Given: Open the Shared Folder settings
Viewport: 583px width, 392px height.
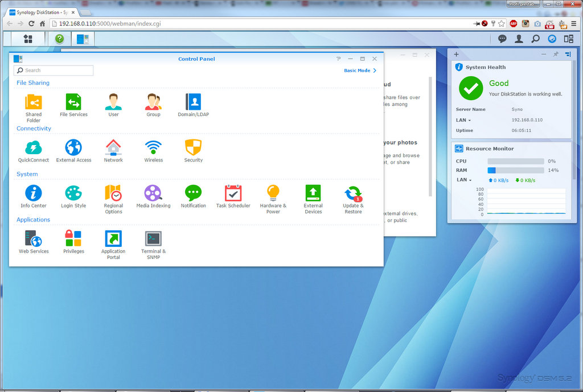Looking at the screenshot, I should click(34, 108).
